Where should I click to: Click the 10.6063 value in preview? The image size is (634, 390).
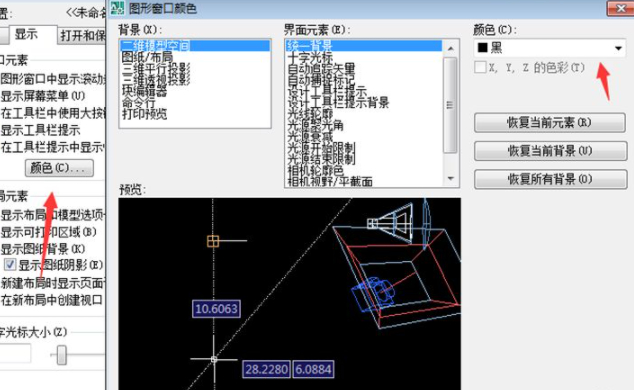pos(216,309)
